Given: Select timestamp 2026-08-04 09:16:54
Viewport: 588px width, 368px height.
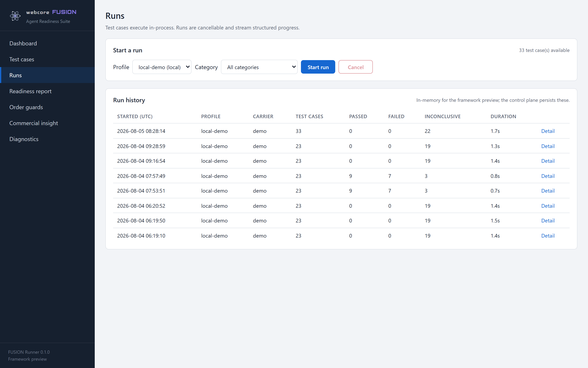Looking at the screenshot, I should tap(141, 161).
